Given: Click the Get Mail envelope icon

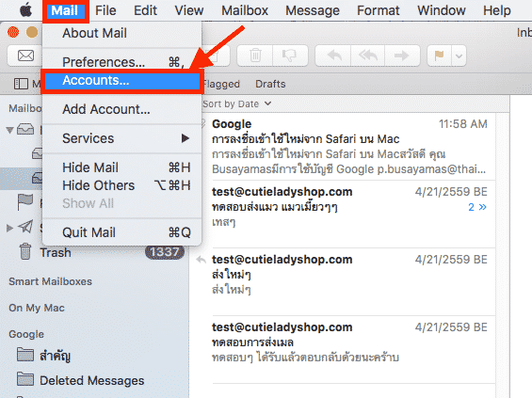Looking at the screenshot, I should pos(25,56).
